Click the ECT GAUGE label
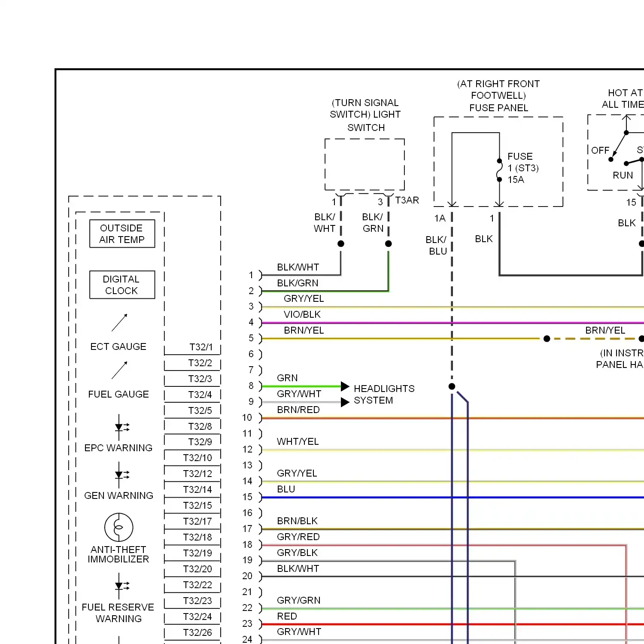644x644 pixels. pyautogui.click(x=118, y=346)
